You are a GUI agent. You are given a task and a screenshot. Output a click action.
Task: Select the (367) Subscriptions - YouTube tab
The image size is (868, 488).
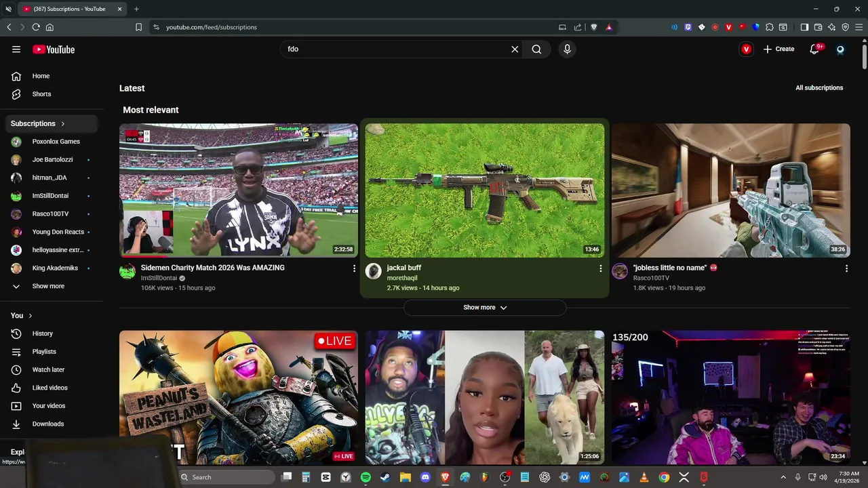(x=71, y=9)
